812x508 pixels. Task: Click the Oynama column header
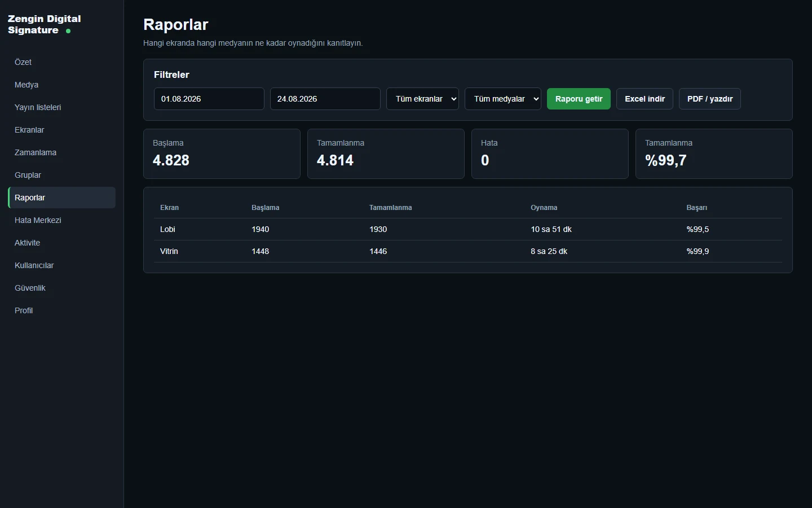(x=544, y=208)
